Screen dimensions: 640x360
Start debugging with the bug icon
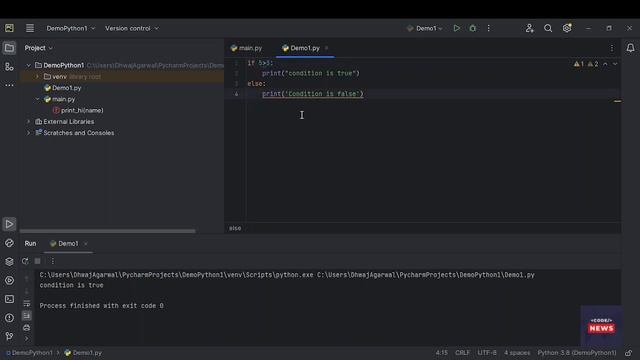pyautogui.click(x=473, y=28)
